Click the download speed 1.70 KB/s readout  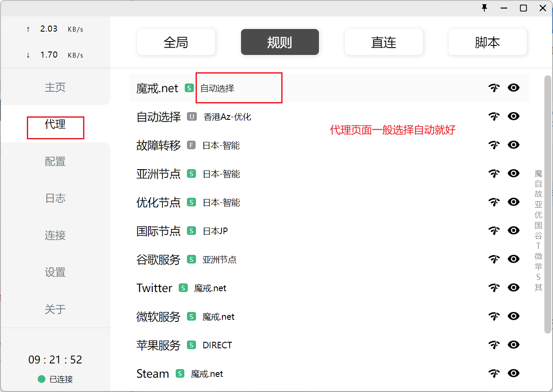point(55,55)
